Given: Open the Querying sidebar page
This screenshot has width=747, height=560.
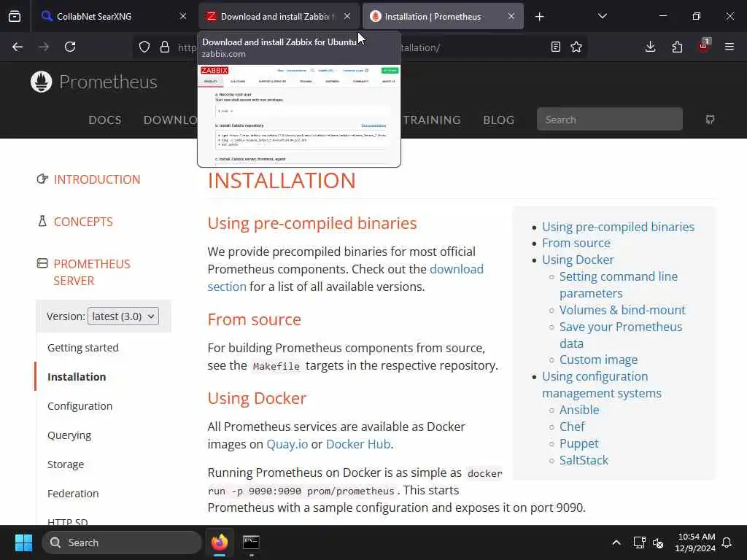Looking at the screenshot, I should tap(69, 435).
